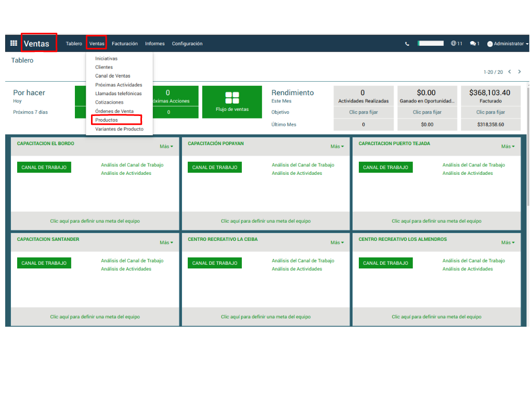Screen dimensions: 532x399
Task: Open the Configuración menu
Action: 187,44
